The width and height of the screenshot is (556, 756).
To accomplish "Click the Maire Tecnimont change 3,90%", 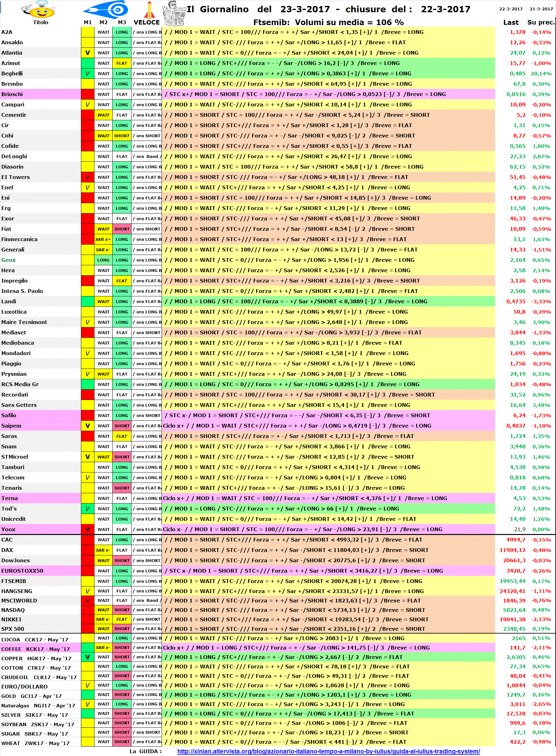I will click(x=541, y=322).
